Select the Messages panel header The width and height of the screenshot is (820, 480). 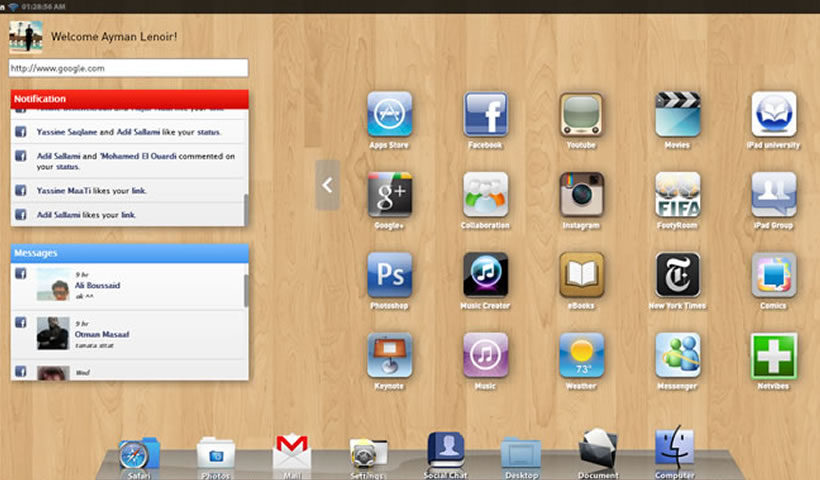click(x=129, y=253)
